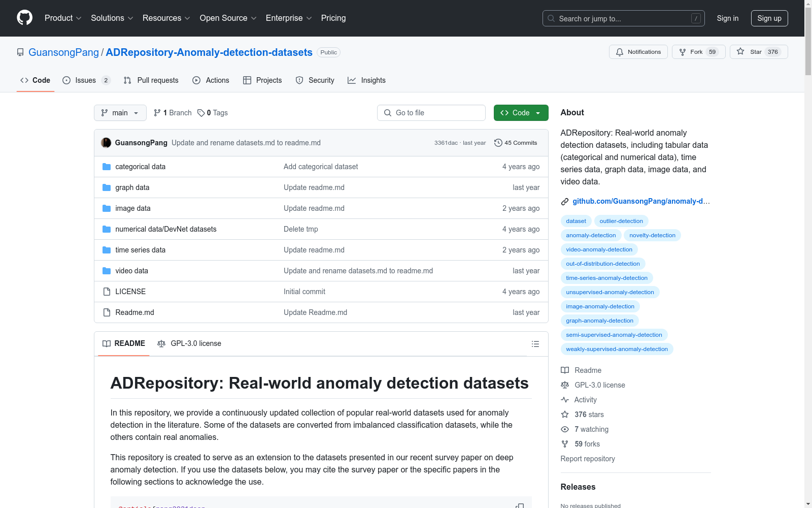This screenshot has height=508, width=812.
Task: Click the github.com/GuansongPang/anomaly-d… URL link
Action: (641, 201)
